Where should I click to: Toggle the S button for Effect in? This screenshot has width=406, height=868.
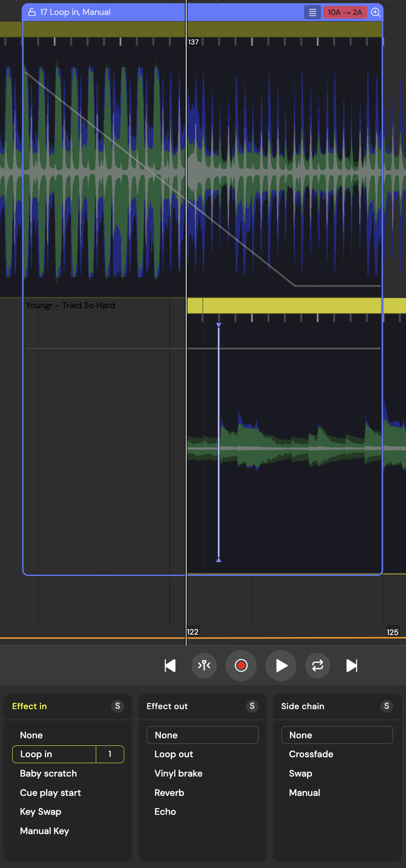(x=117, y=706)
